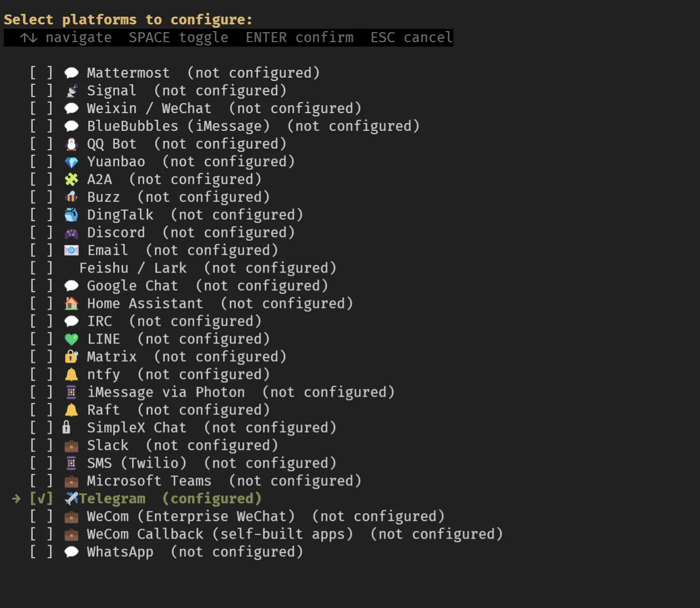
Task: Click the 'WeCom Callback (self-built apps)' label
Action: [220, 534]
